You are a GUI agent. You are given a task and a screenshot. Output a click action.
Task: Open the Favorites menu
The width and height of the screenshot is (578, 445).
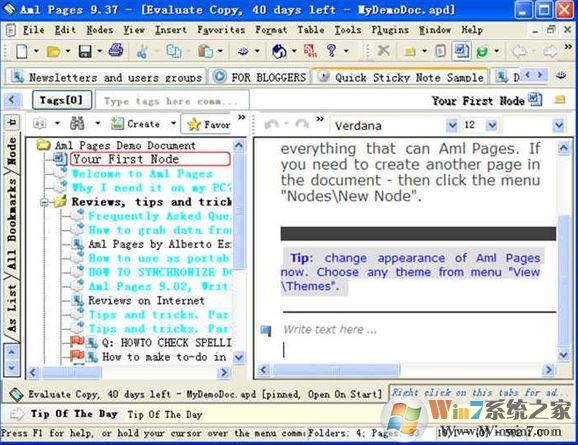pyautogui.click(x=221, y=30)
